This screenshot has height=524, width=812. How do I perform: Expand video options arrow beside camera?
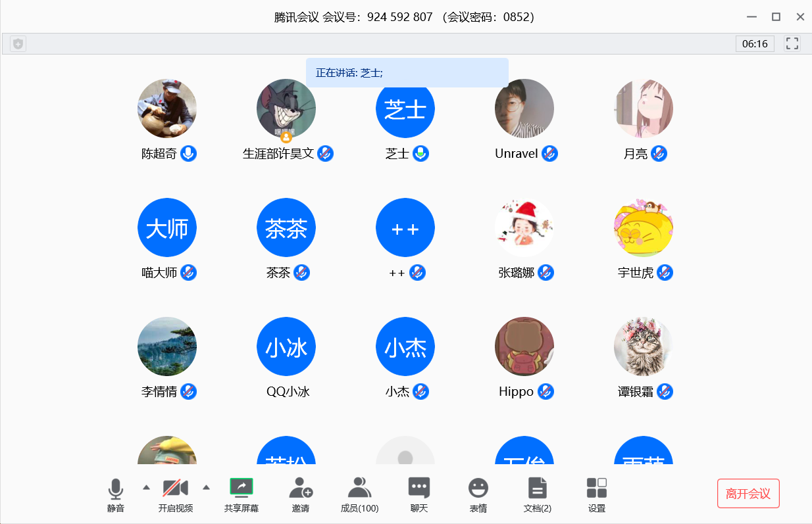(x=206, y=487)
